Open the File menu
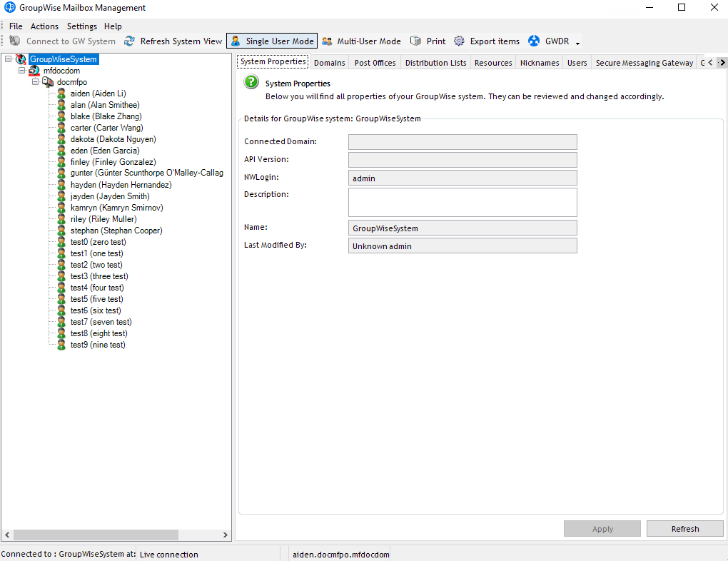 (16, 26)
